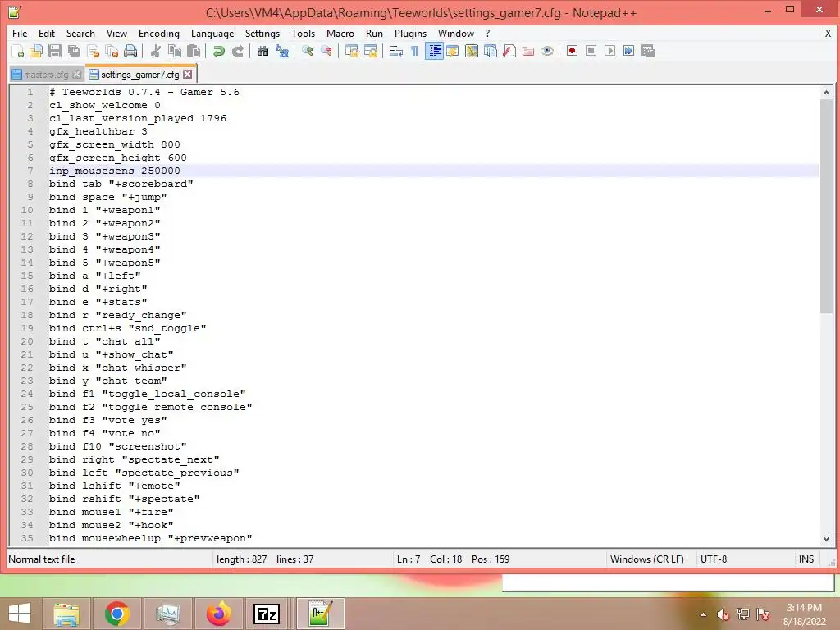Click the Open file toolbar icon
840x630 pixels.
coord(36,51)
